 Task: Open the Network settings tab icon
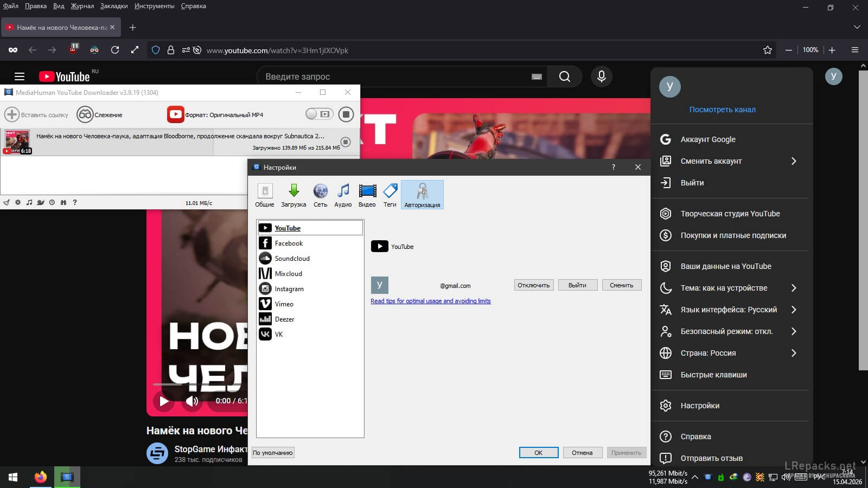click(x=320, y=192)
